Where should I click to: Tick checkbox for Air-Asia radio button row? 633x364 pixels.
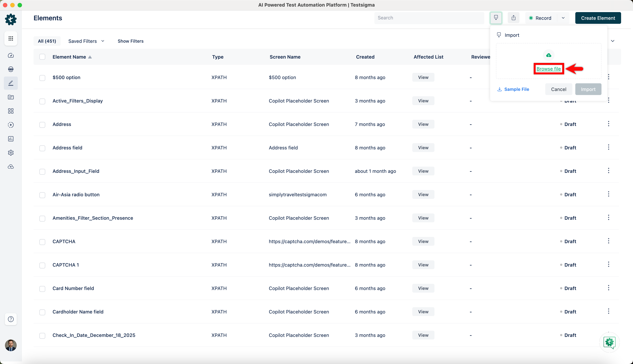pyautogui.click(x=42, y=195)
